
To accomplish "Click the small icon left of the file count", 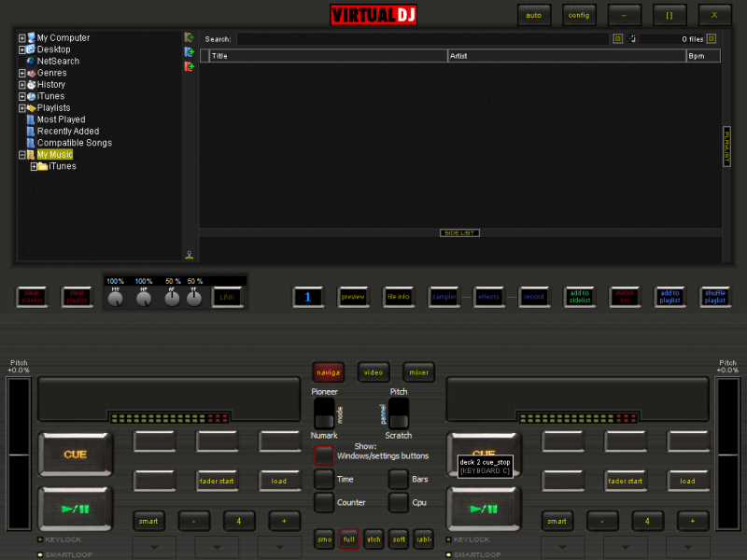I will click(632, 38).
